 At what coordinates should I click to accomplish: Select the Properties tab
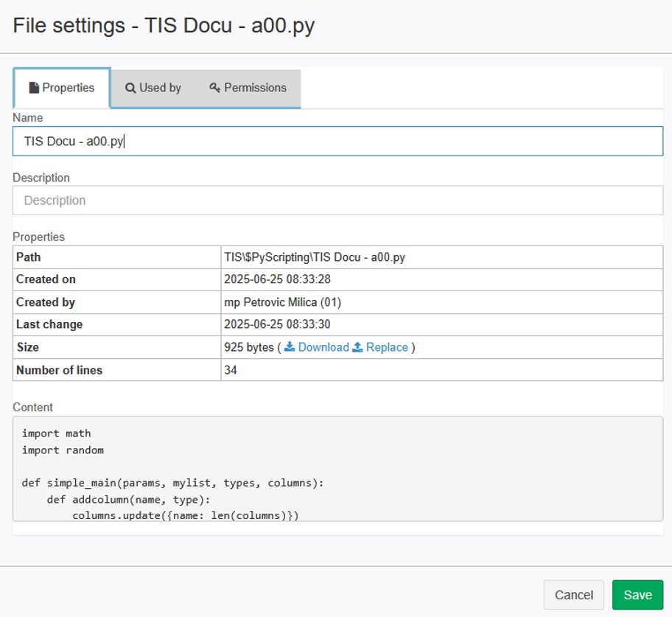pyautogui.click(x=62, y=88)
